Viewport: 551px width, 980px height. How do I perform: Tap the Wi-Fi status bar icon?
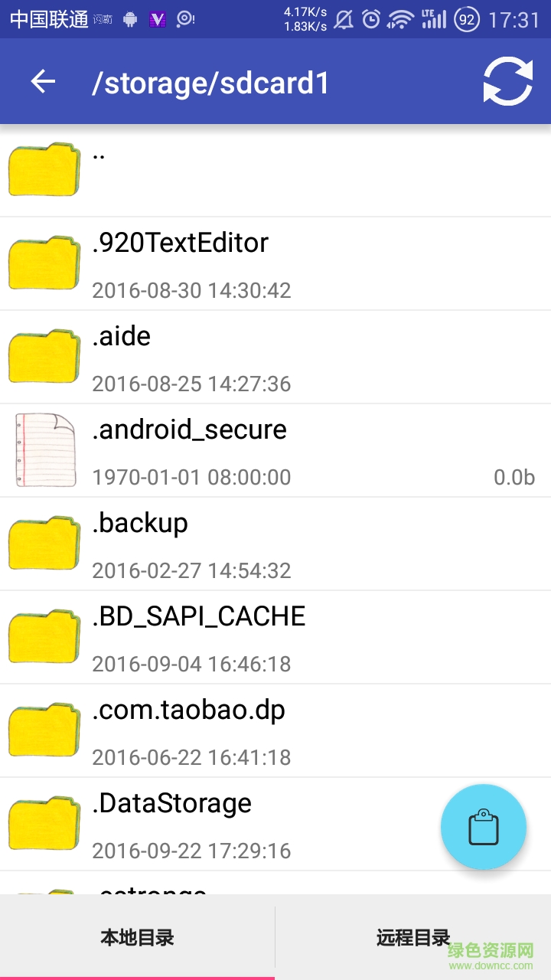click(400, 19)
